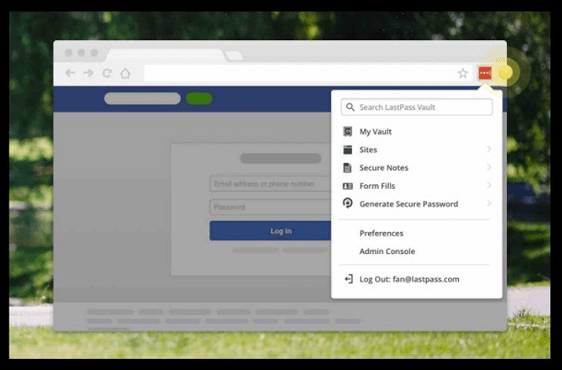Click the browser address bar
Viewport: 562px width, 370px height.
308,73
